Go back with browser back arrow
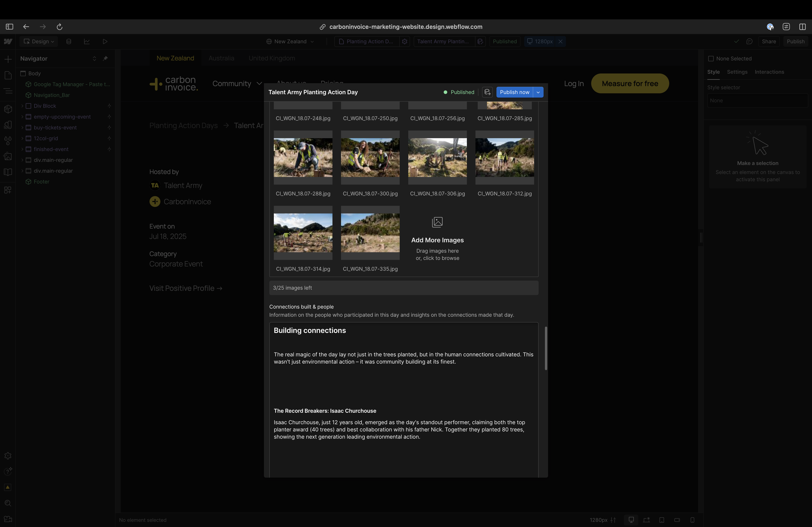Viewport: 812px width, 527px height. point(26,27)
